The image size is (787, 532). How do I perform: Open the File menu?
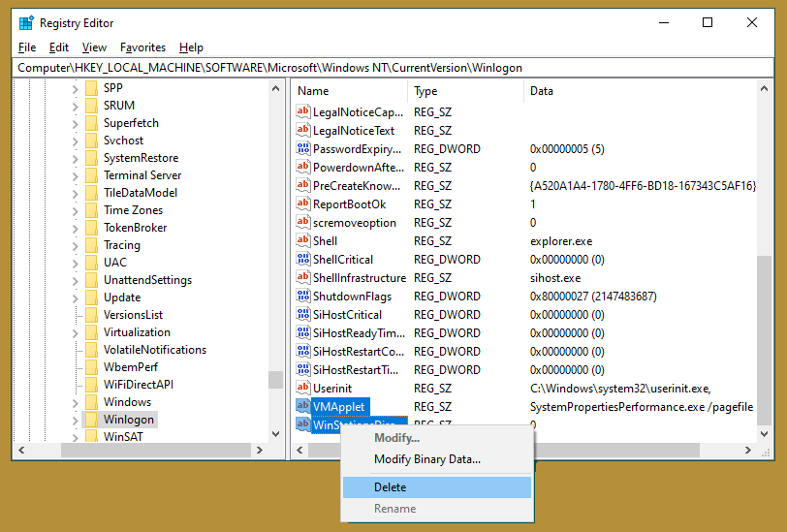tap(27, 47)
